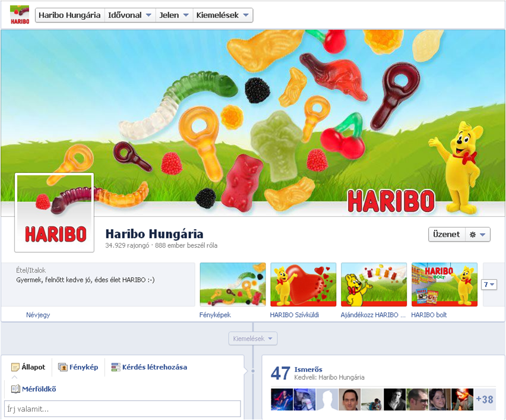Open the gear settings dropdown next to Üzenet
The width and height of the screenshot is (506, 420).
click(477, 235)
